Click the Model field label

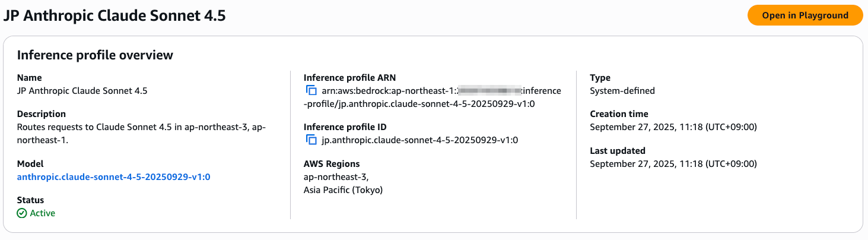pyautogui.click(x=30, y=164)
